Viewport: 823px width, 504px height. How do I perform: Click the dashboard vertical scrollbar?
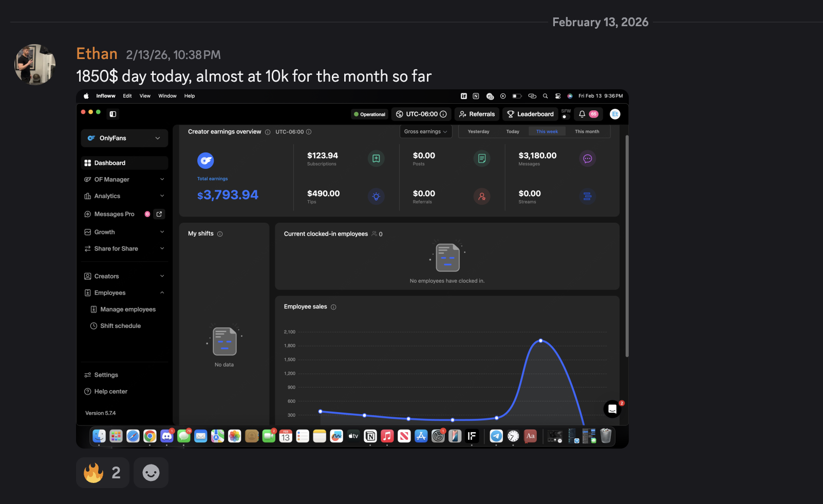(627, 246)
